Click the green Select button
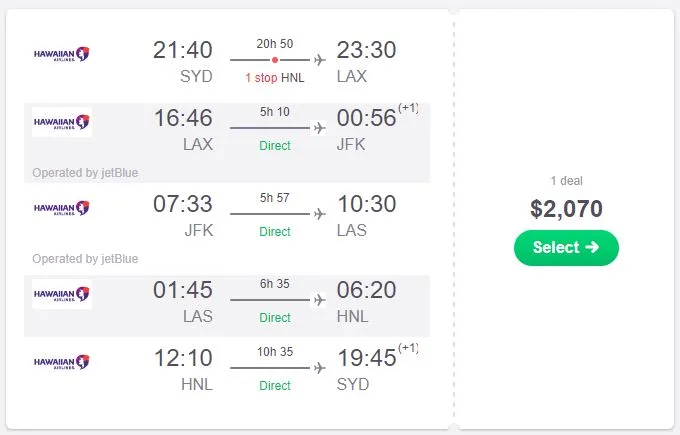This screenshot has width=680, height=435. [566, 248]
